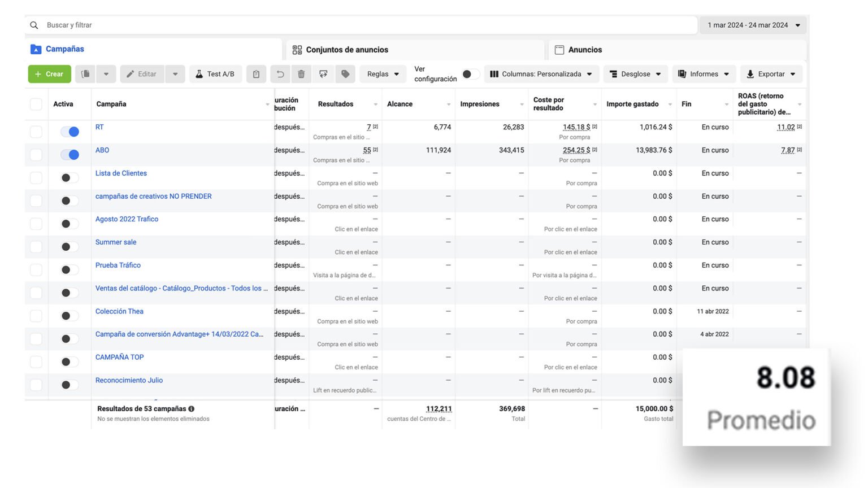This screenshot has width=868, height=488.
Task: Open campañas de creativos NO PRENDER
Action: [153, 196]
